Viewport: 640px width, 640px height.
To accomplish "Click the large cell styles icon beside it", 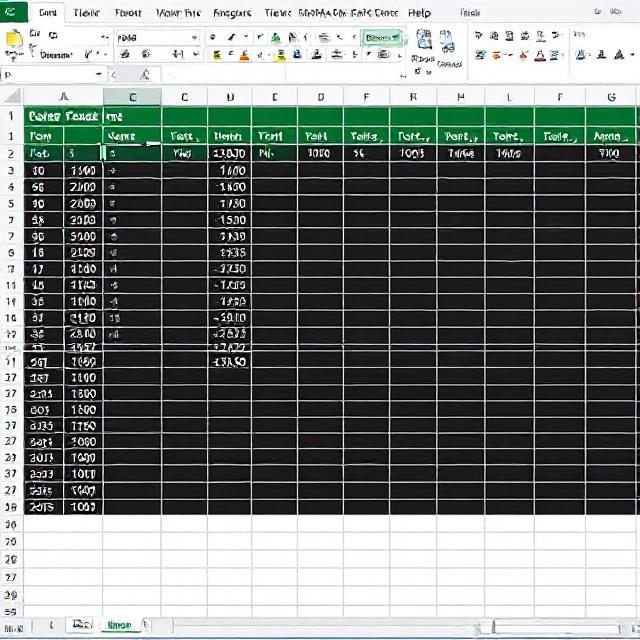I will 447,41.
